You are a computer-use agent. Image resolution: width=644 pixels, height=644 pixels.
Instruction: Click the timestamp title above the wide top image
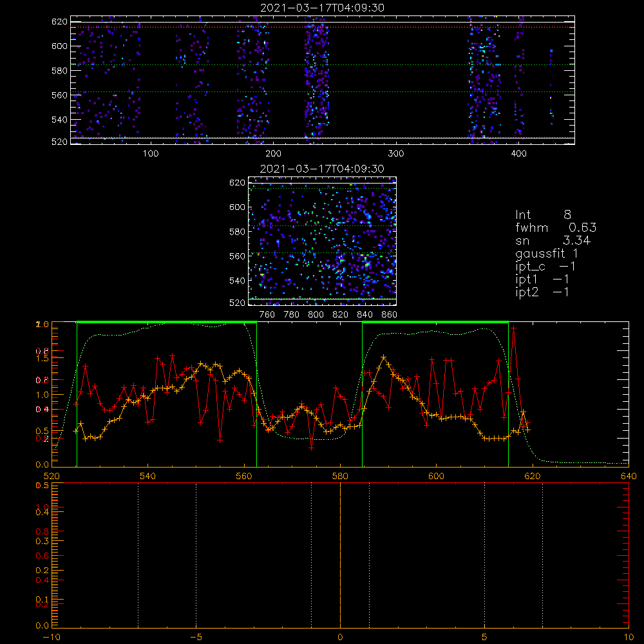(323, 8)
